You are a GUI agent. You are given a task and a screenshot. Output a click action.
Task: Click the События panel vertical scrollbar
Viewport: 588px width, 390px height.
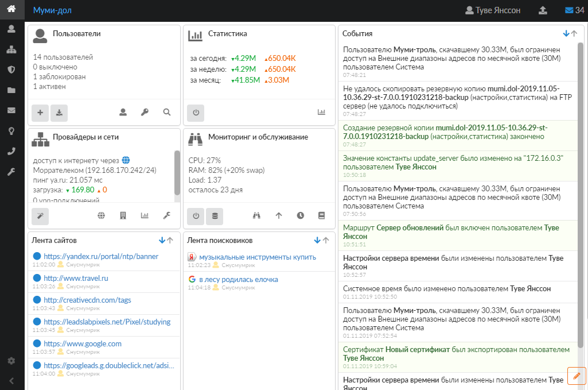pos(581,195)
